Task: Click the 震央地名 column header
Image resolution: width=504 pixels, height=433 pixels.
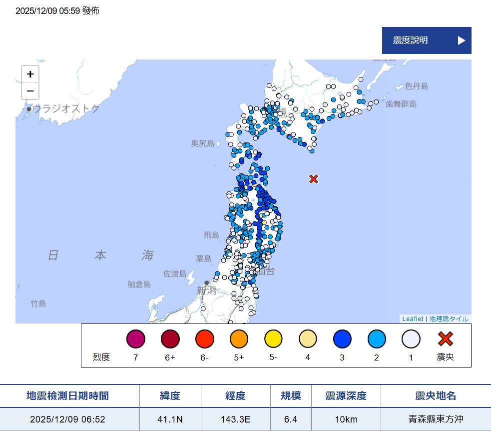Action: (436, 396)
